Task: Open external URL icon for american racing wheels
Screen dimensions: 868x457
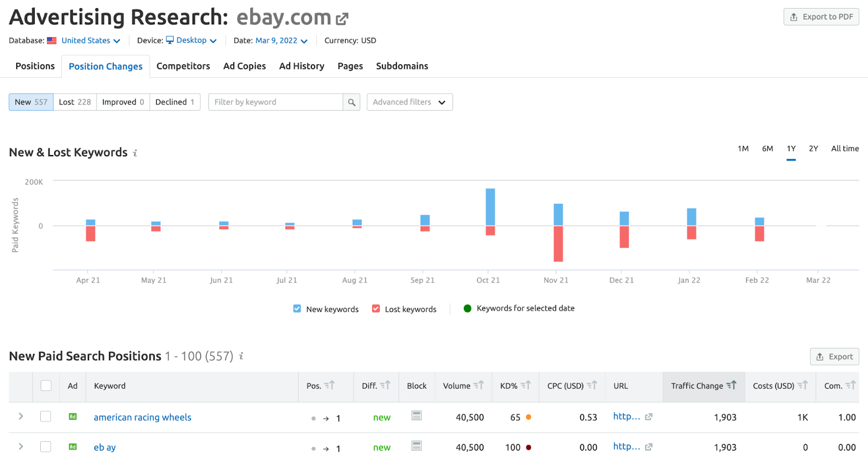Action: [x=649, y=417]
